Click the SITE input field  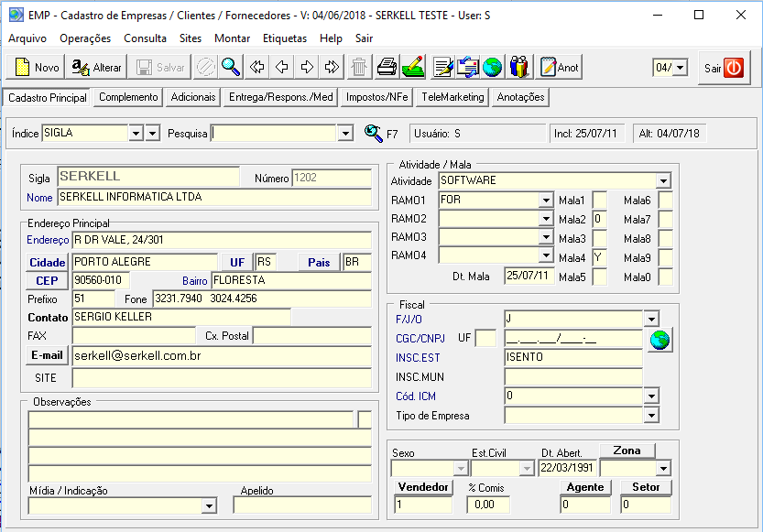[x=222, y=378]
